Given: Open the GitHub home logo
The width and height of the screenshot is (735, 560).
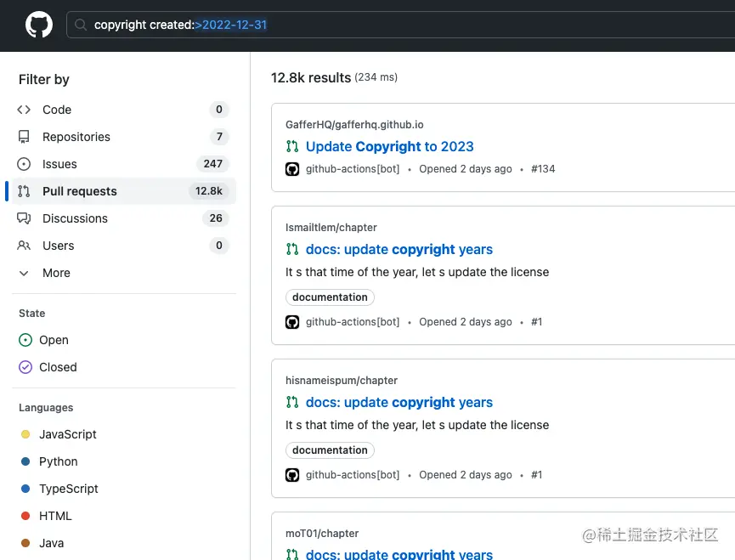Looking at the screenshot, I should (39, 25).
